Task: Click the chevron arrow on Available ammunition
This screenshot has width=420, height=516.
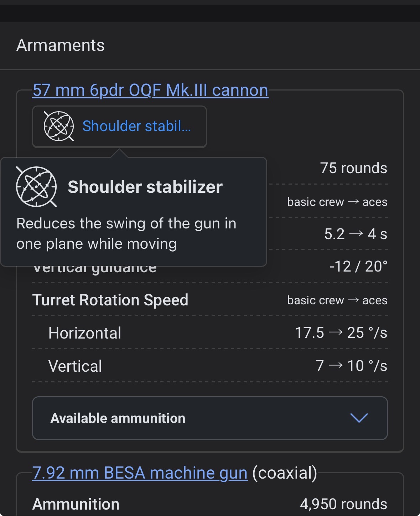Action: point(359,418)
